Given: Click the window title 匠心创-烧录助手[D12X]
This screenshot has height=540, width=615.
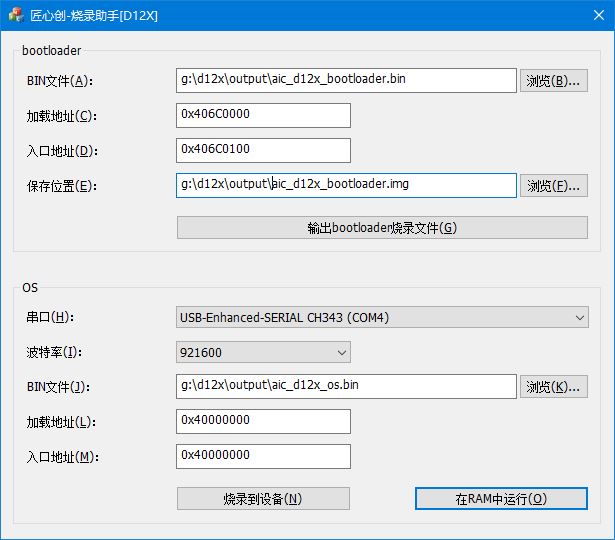Looking at the screenshot, I should (x=94, y=15).
